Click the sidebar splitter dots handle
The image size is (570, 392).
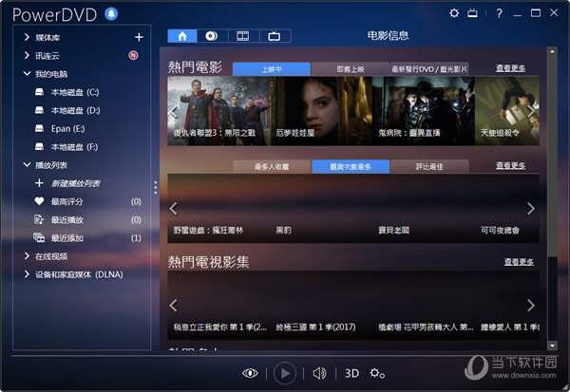tap(156, 188)
